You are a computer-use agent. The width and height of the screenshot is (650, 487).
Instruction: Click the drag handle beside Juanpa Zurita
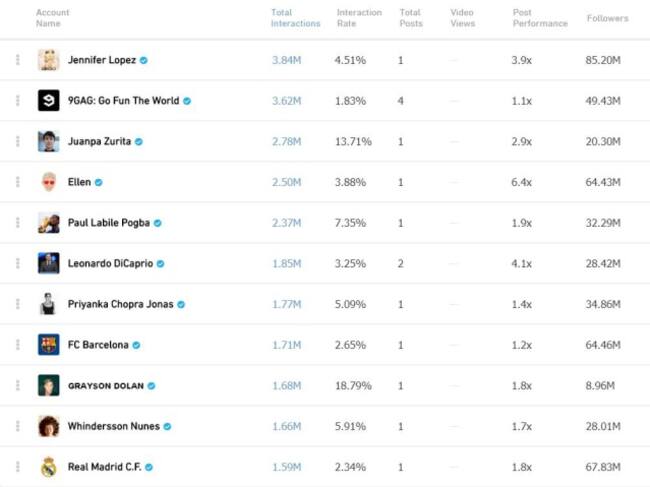point(17,142)
